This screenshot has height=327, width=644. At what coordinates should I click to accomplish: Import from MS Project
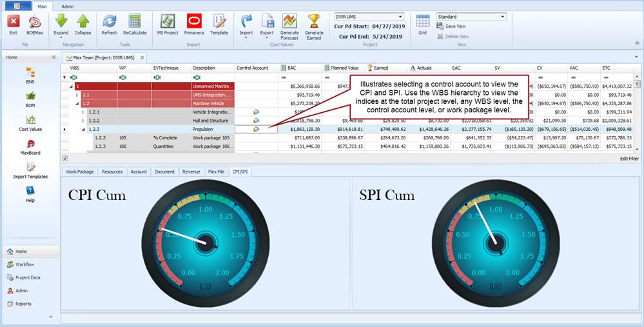coord(168,21)
